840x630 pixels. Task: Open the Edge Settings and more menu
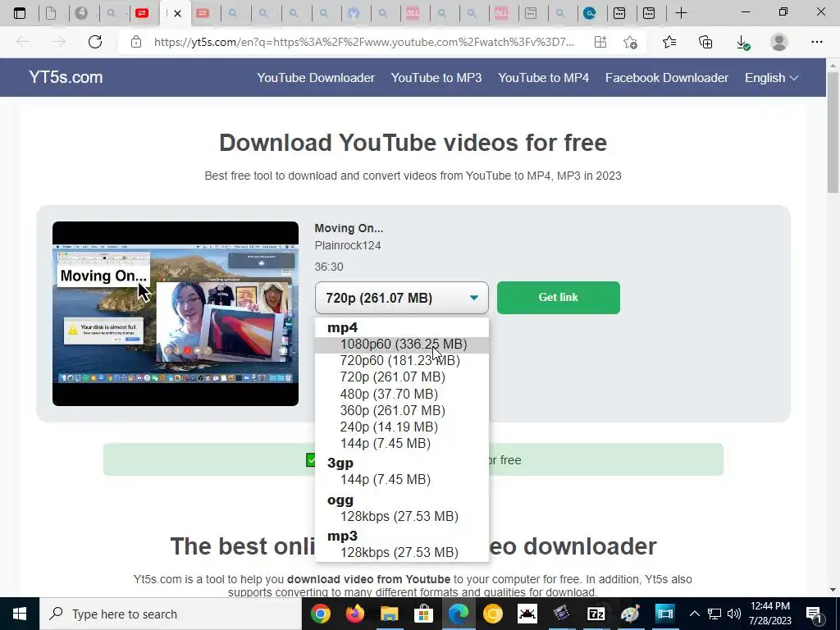click(x=816, y=42)
